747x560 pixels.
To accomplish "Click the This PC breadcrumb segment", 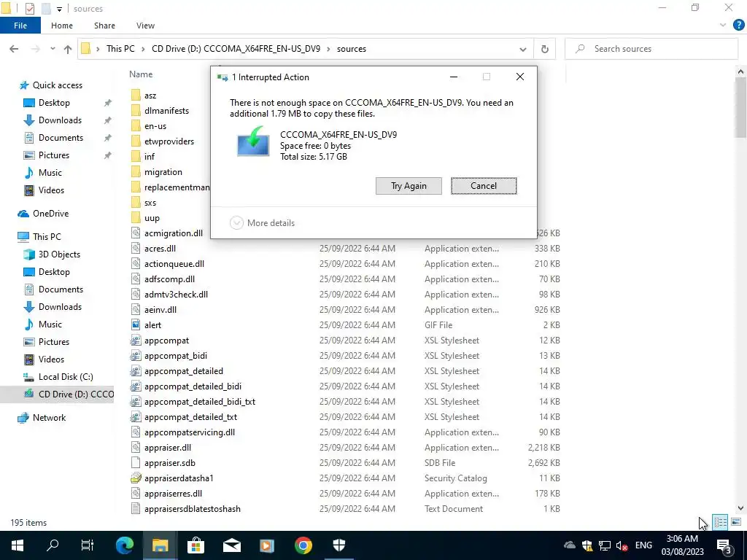I will 120,49.
